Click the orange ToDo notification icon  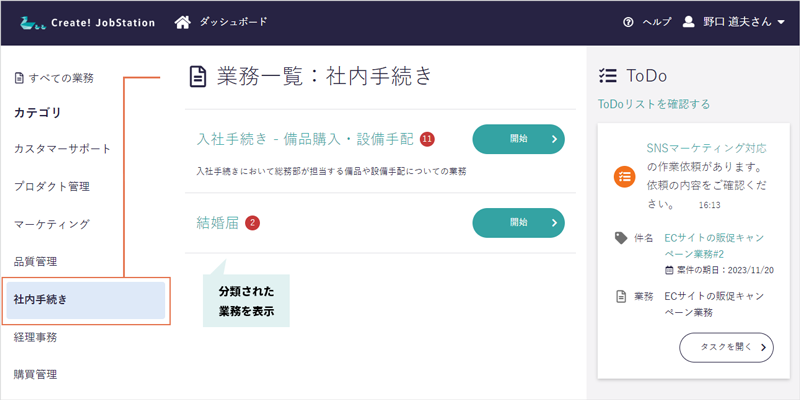tap(624, 176)
